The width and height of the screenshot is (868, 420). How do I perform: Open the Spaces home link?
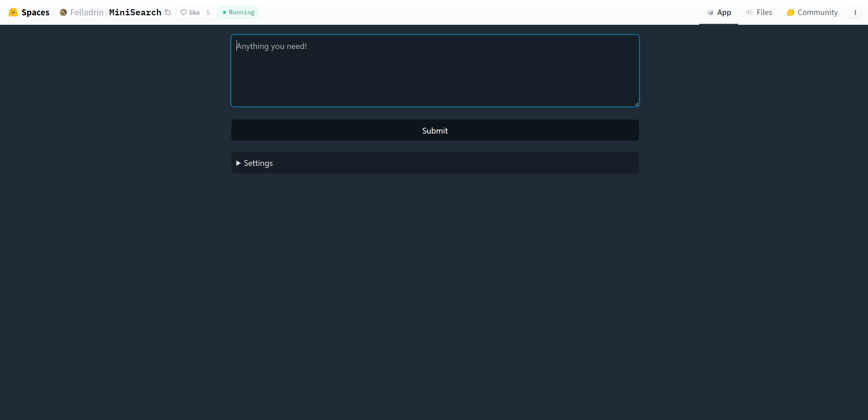pos(35,12)
